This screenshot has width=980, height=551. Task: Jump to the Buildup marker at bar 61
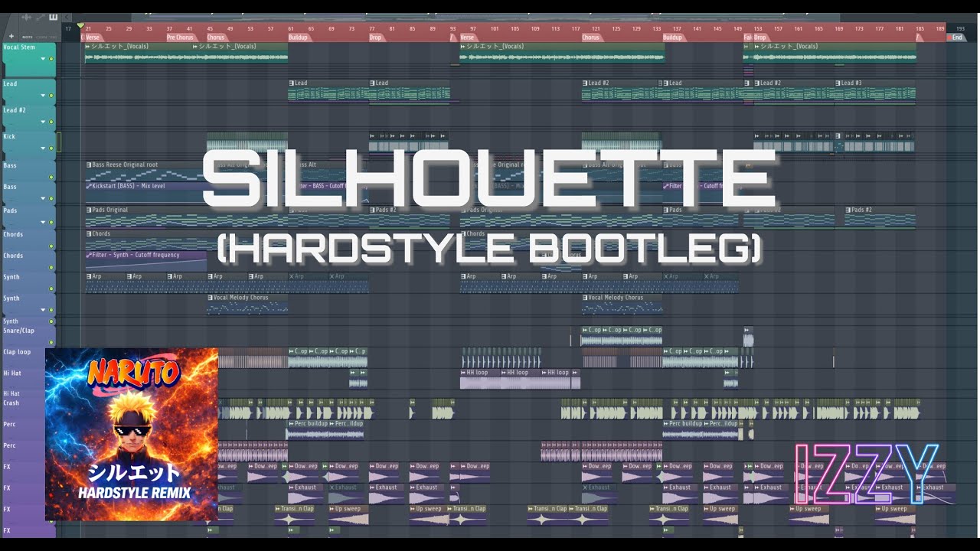(298, 37)
